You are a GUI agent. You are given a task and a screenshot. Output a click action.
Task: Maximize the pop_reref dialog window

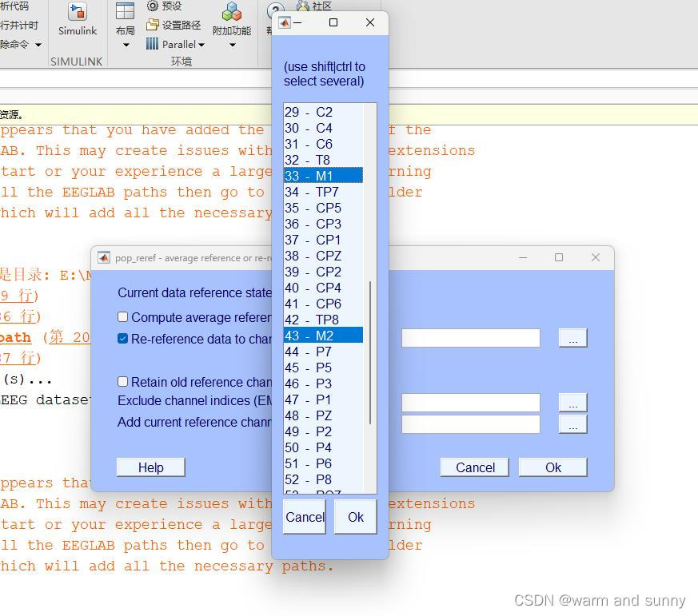(x=559, y=257)
